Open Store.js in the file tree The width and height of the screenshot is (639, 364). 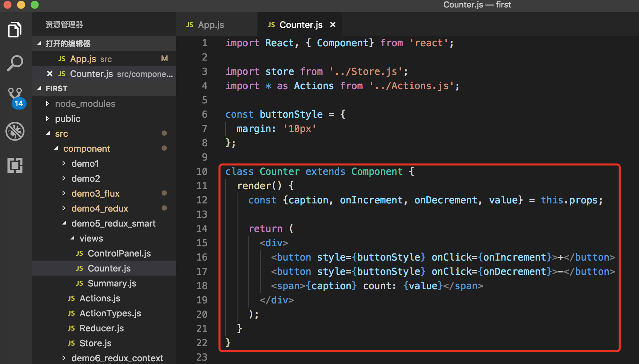pyautogui.click(x=104, y=343)
